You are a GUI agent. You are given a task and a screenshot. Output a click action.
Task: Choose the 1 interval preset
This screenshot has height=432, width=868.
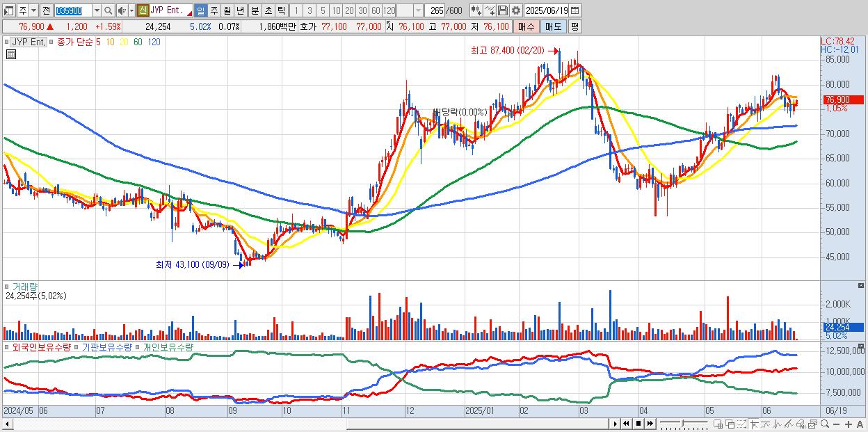tap(296, 10)
